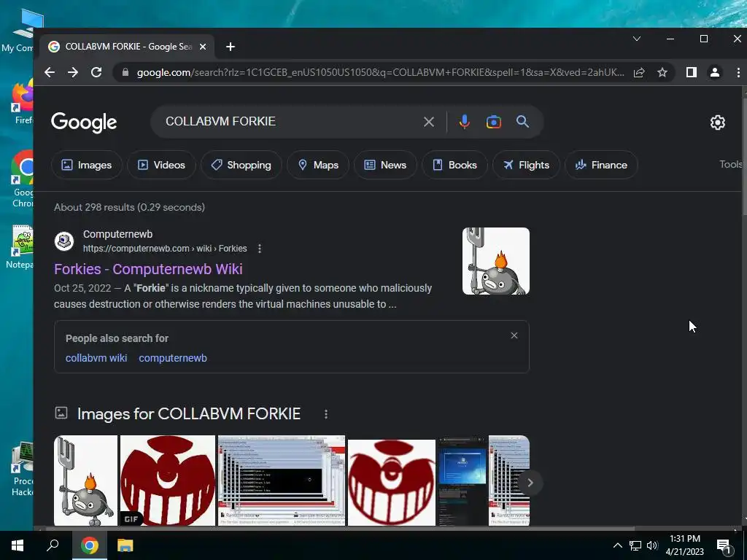This screenshot has height=560, width=747.
Task: Click the horizontal scrollbar at the bottom
Action: [x=338, y=529]
